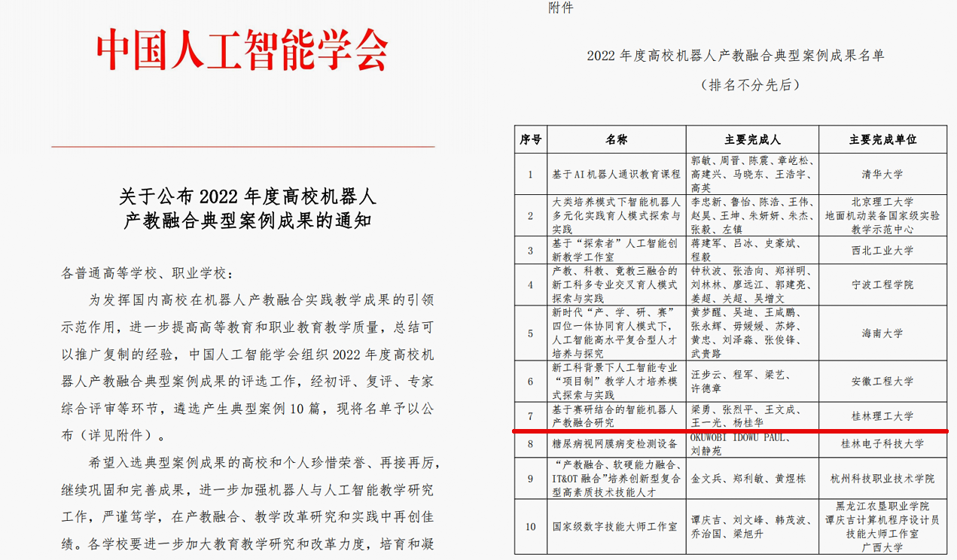Select the 西北工业大学 unit cell
Viewport: 957px width, 560px height.
(x=882, y=251)
